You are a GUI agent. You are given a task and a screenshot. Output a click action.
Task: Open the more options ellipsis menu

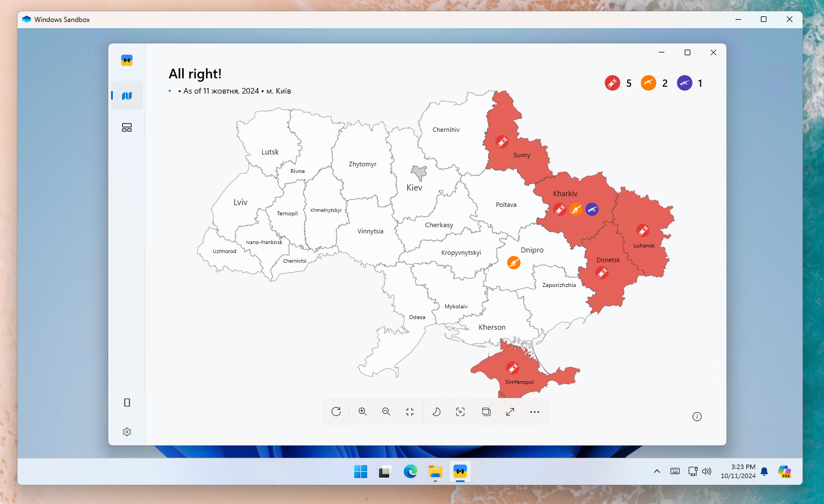tap(535, 412)
